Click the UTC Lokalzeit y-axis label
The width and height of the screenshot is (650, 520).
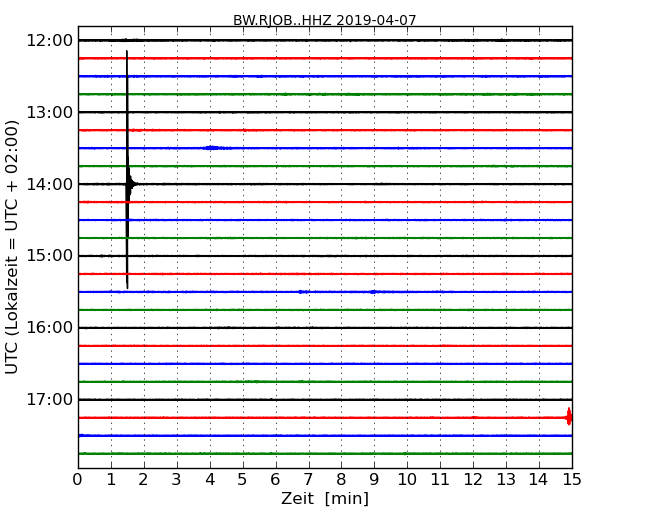tap(12, 247)
